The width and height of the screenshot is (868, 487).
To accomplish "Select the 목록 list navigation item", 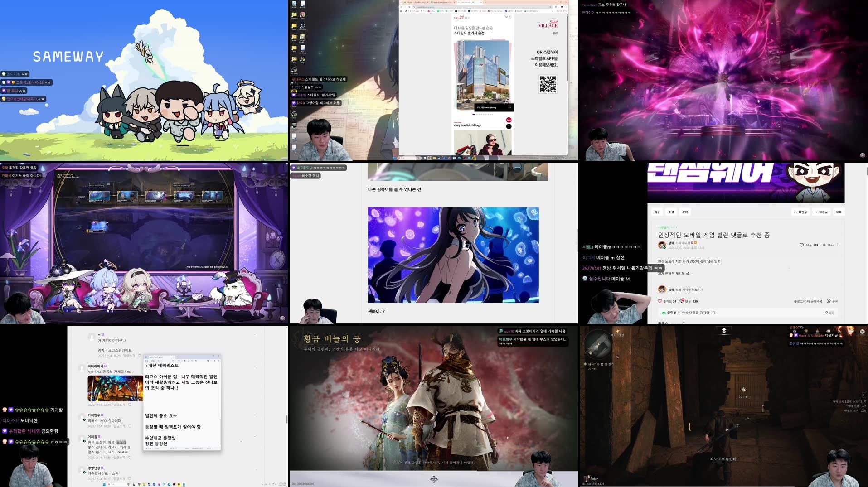I will pos(839,212).
